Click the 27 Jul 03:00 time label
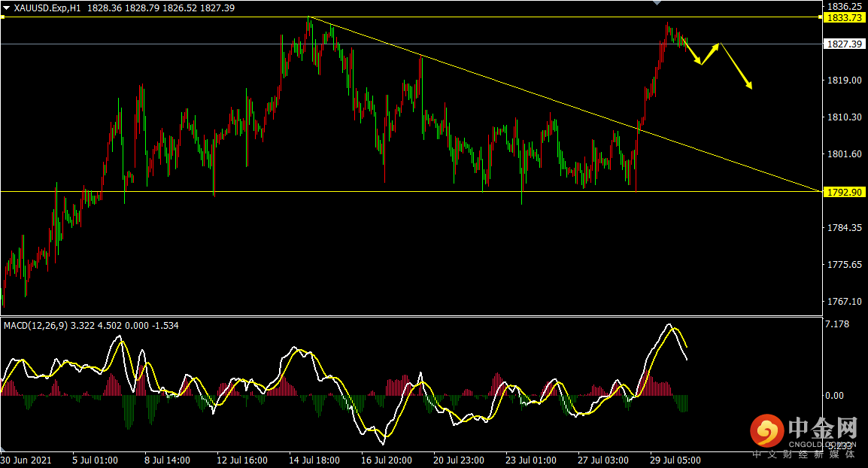 click(x=602, y=460)
